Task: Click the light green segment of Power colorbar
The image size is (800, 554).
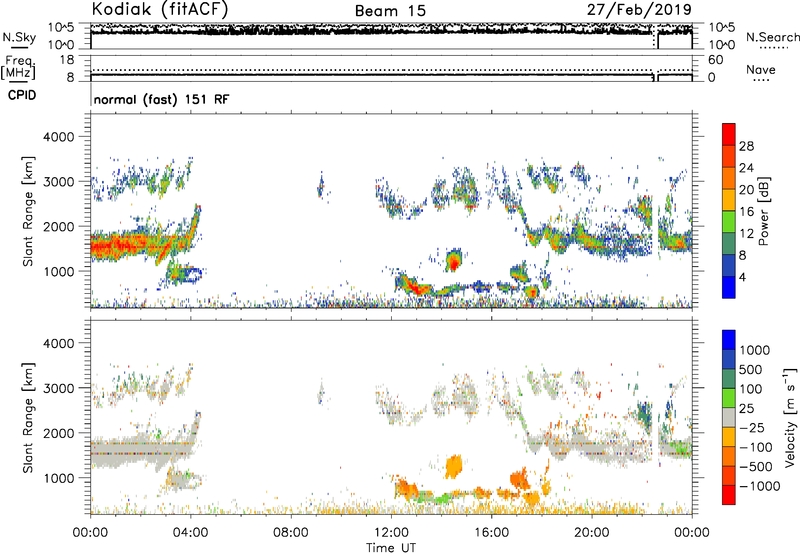Action: point(729,221)
